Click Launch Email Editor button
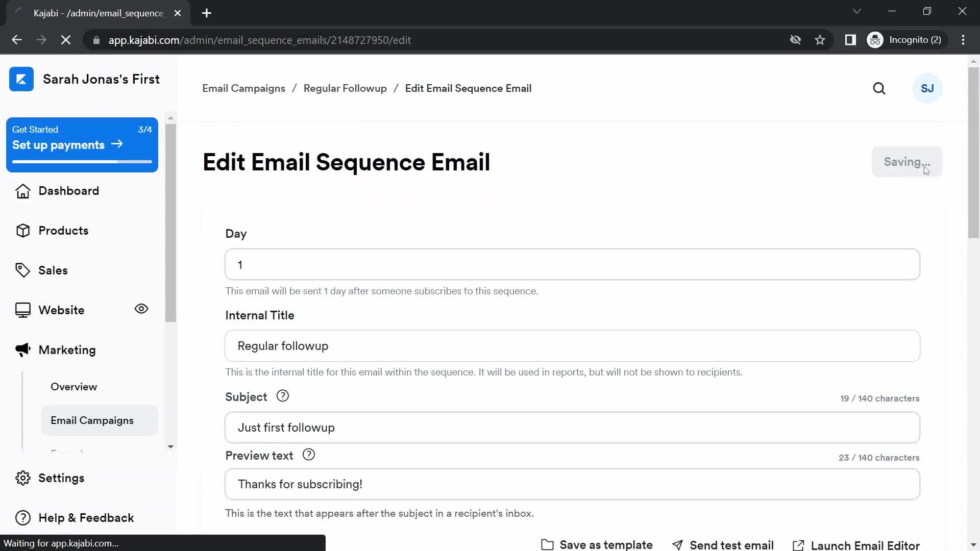The height and width of the screenshot is (551, 980). [857, 545]
